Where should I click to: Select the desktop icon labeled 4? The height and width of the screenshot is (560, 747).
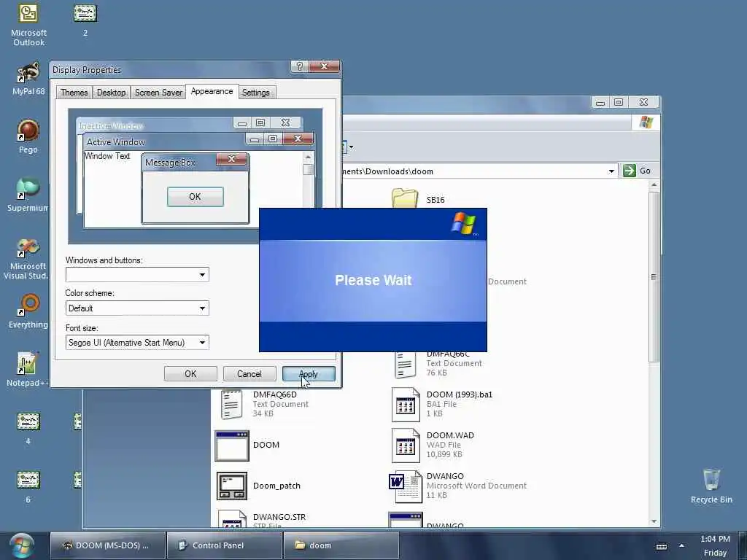point(28,429)
